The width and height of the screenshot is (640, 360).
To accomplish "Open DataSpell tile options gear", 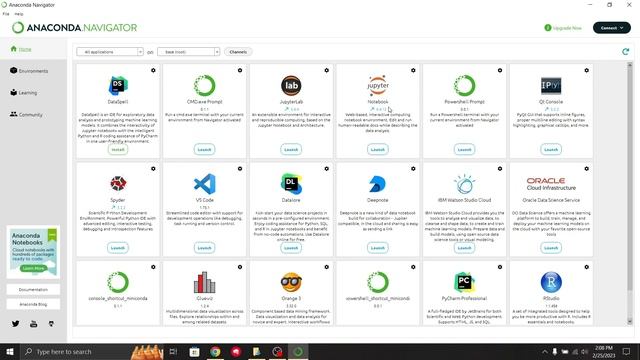I will [153, 70].
